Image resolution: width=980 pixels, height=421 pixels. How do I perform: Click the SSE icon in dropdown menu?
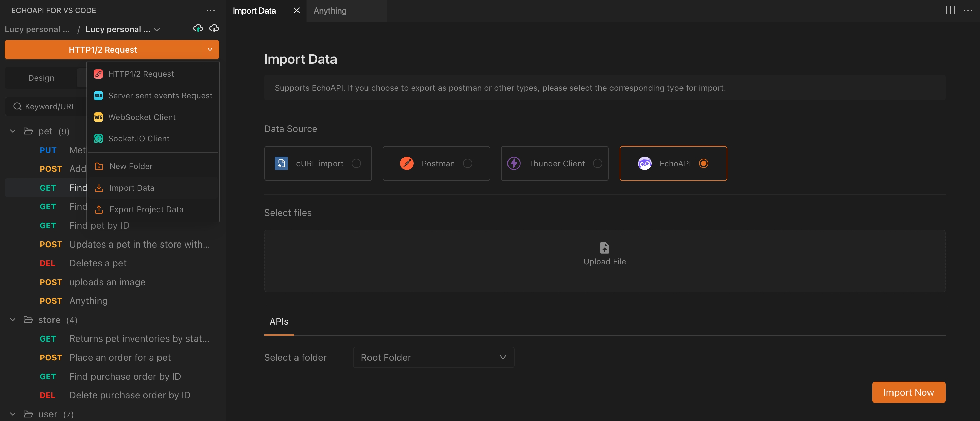click(98, 96)
